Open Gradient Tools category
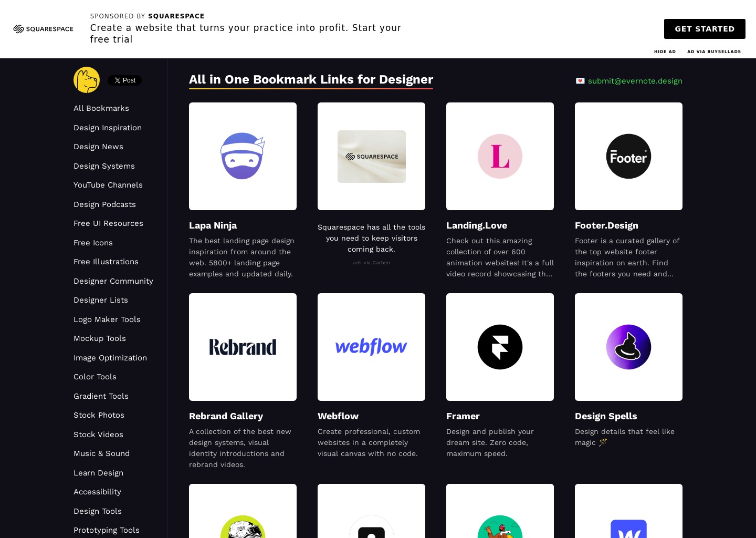The height and width of the screenshot is (538, 756). [101, 396]
